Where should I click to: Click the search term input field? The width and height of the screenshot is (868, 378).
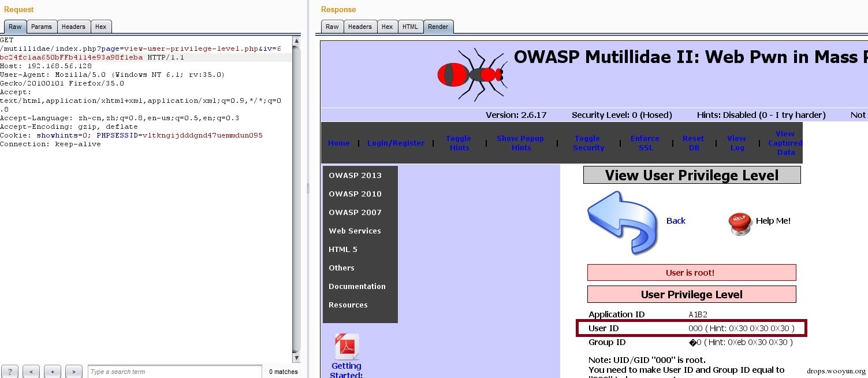(175, 372)
